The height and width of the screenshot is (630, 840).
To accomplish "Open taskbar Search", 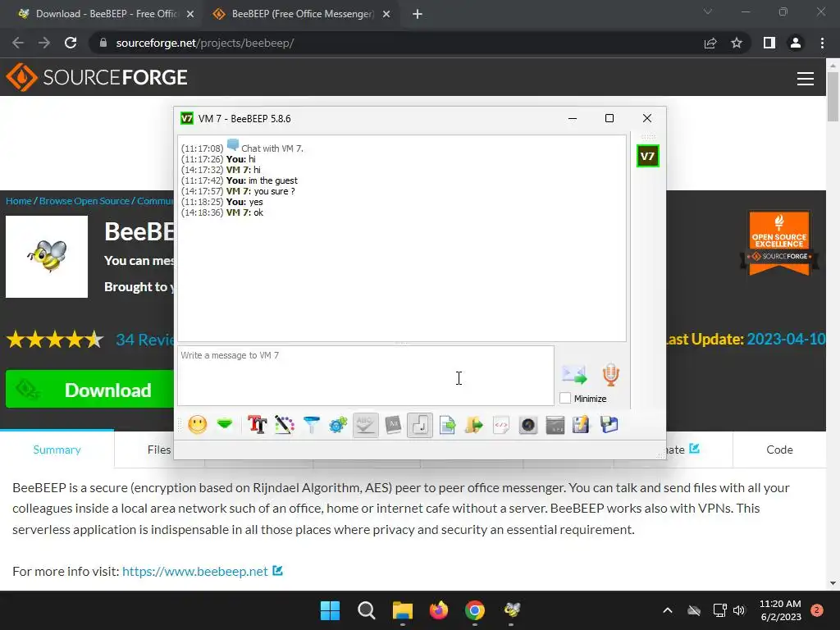I will (367, 610).
